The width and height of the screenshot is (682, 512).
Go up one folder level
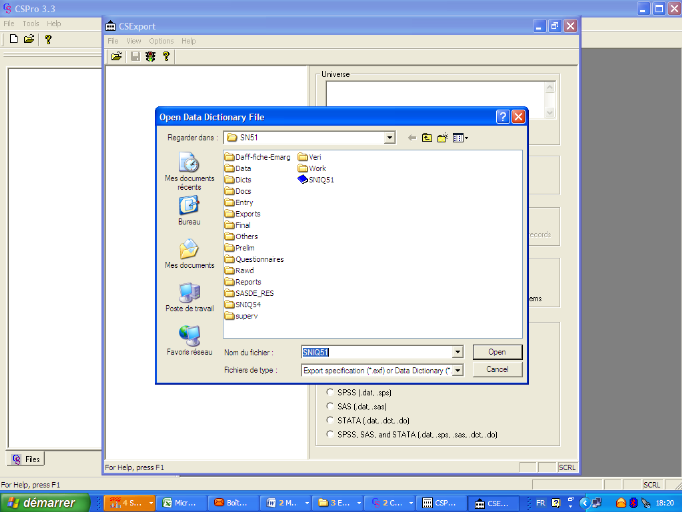[x=427, y=138]
